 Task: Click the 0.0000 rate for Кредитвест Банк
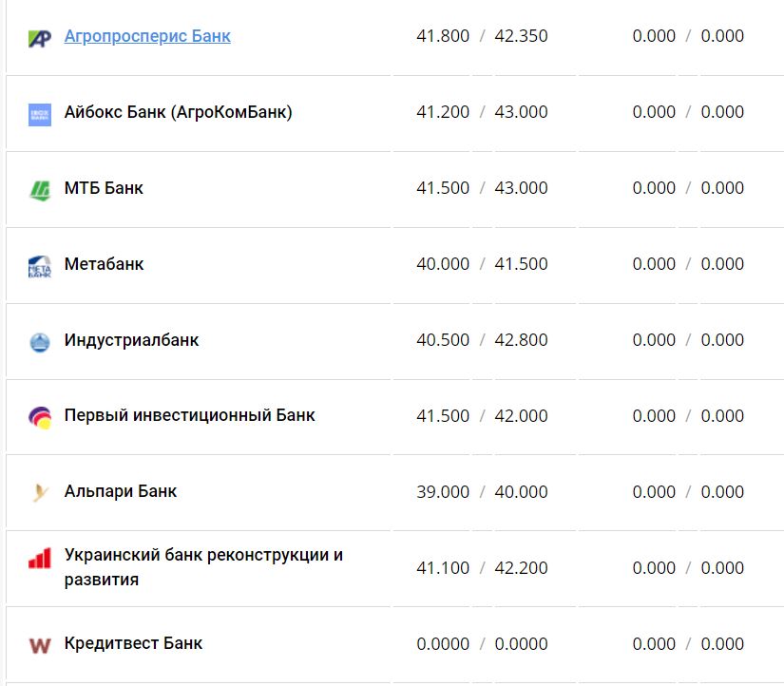pos(443,643)
